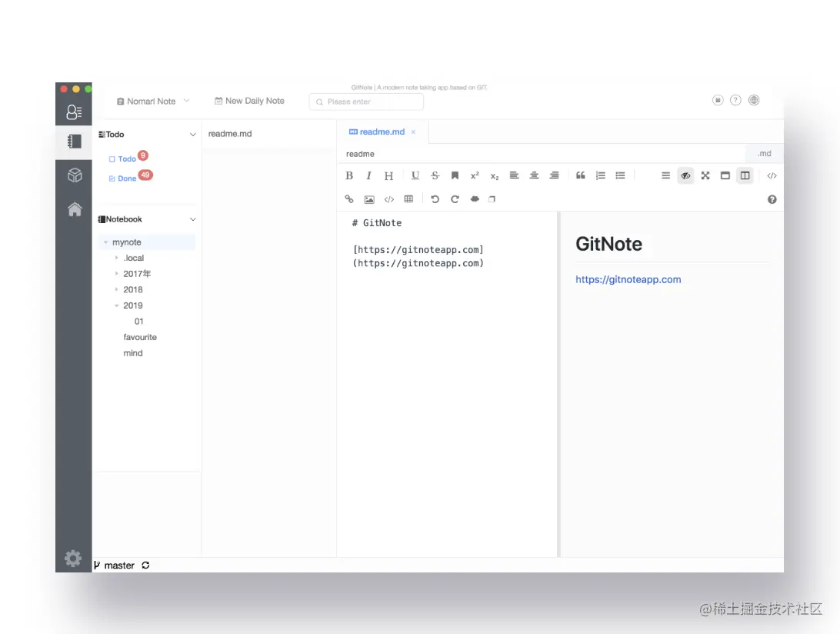Close the readme.md tab
840x634 pixels.
coord(413,132)
